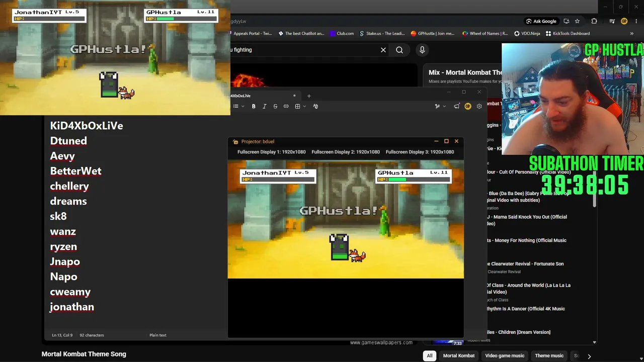This screenshot has height=362, width=644.
Task: Play Children [Dream Version] from the mix
Action: pos(518,332)
